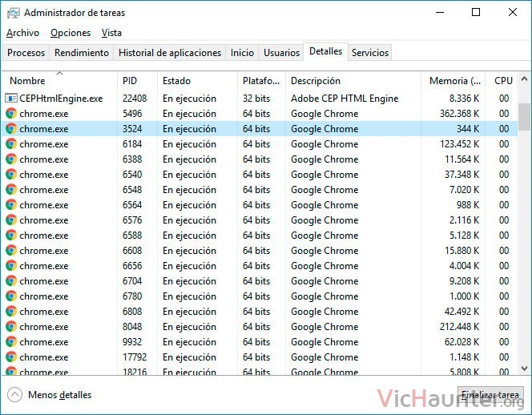Click Chrome icon for PID 6704
The image size is (532, 415).
(x=11, y=281)
